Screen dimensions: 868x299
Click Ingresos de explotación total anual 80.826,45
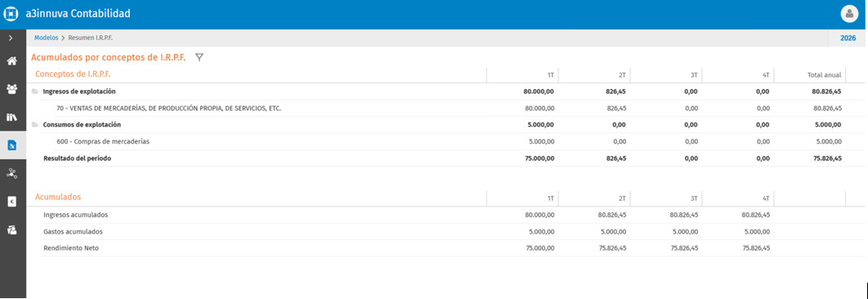(x=826, y=91)
